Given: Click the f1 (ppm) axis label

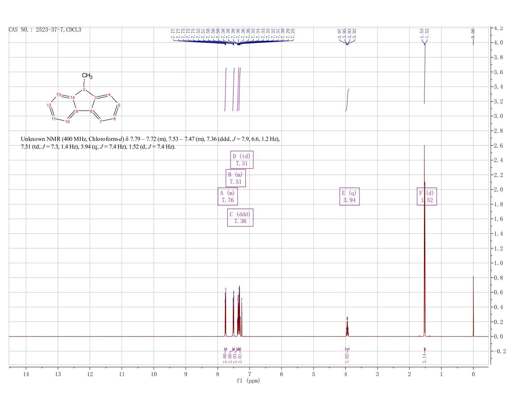Looking at the screenshot, I should (248, 381).
